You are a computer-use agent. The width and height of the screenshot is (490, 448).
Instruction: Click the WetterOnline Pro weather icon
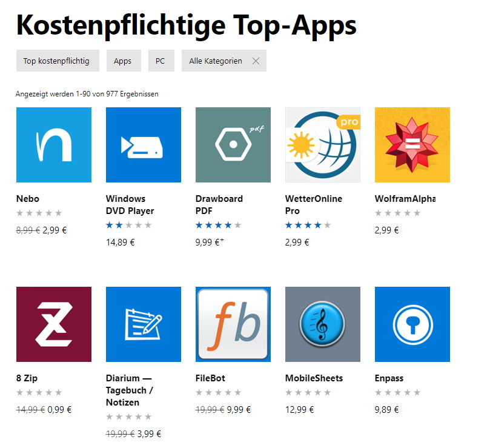(323, 145)
